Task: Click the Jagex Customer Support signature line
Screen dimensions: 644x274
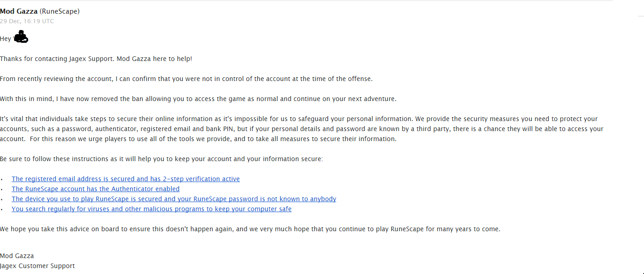Action: pyautogui.click(x=37, y=266)
